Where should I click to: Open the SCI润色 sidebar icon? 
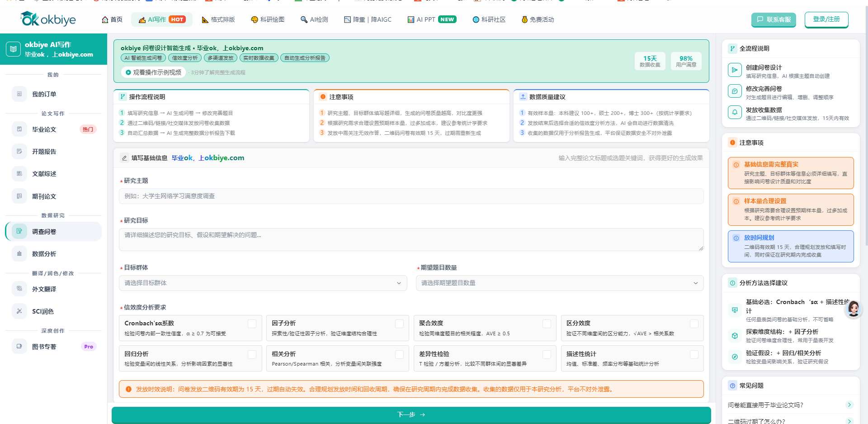[x=19, y=311]
